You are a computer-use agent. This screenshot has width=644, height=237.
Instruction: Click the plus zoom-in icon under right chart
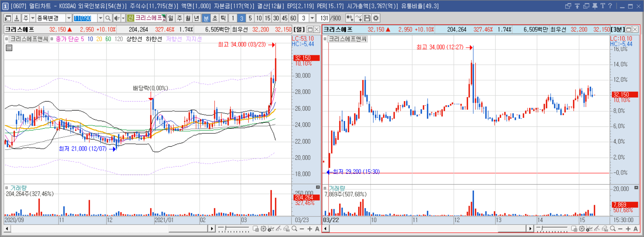click(x=628, y=229)
